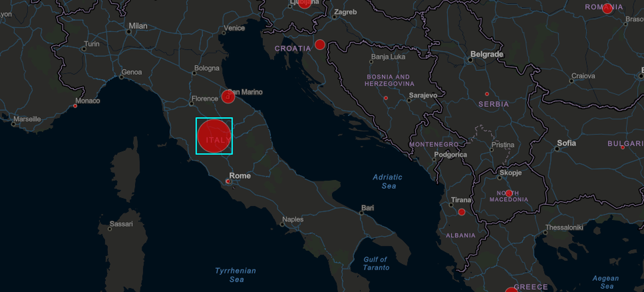The width and height of the screenshot is (644, 292).
Task: Click the Marseille city label
Action: (x=27, y=119)
